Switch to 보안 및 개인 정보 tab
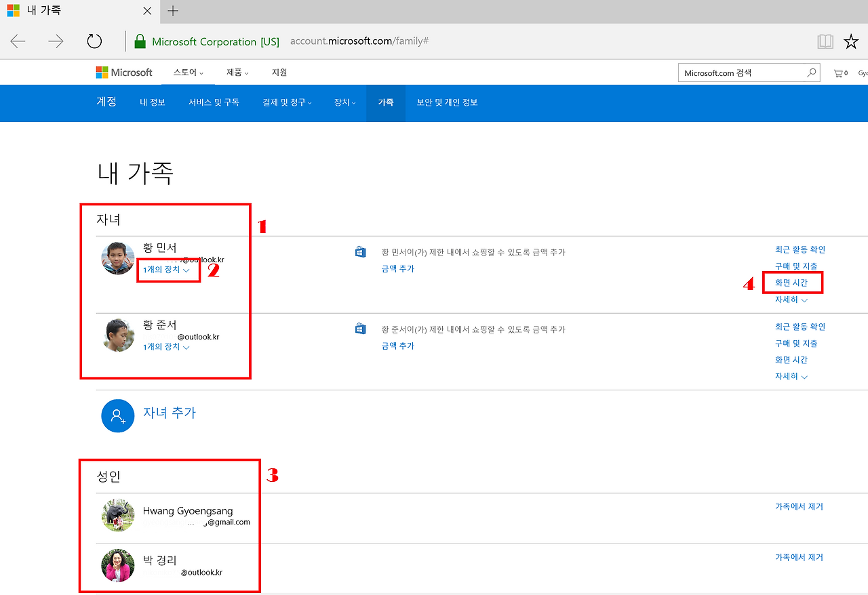The width and height of the screenshot is (868, 595). (447, 102)
